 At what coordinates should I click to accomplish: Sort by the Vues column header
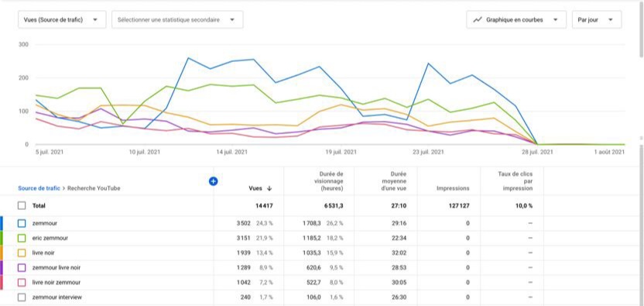click(x=255, y=188)
